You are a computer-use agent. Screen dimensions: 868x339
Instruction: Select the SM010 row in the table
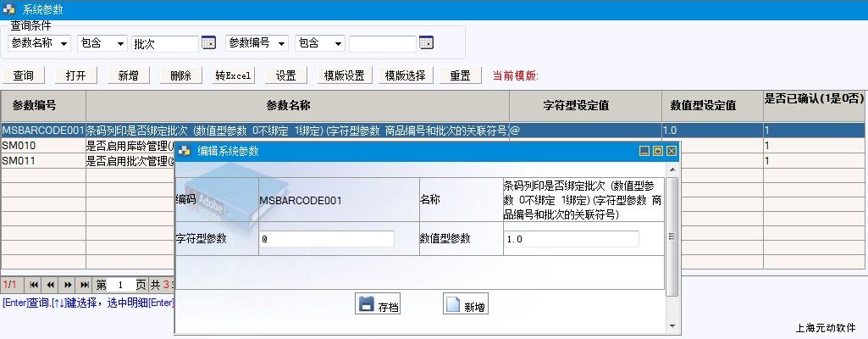pyautogui.click(x=42, y=146)
